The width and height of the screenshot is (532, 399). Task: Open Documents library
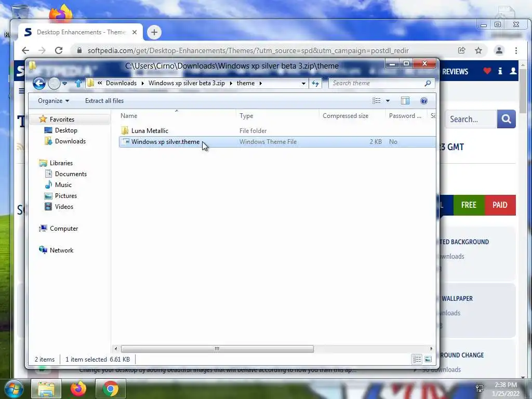71,174
